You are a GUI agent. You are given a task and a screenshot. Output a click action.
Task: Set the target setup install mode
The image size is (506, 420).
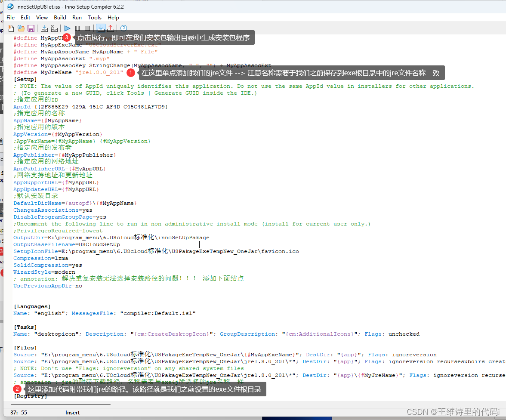101,28
